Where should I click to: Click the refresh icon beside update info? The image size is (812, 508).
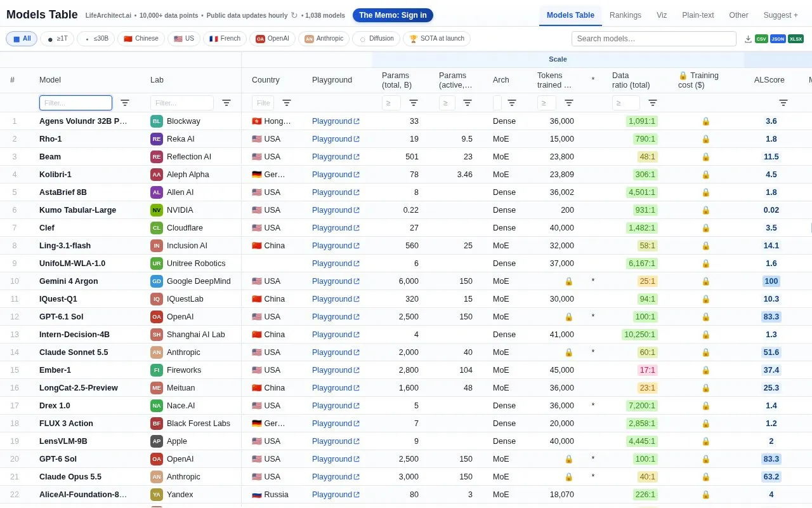coord(294,15)
